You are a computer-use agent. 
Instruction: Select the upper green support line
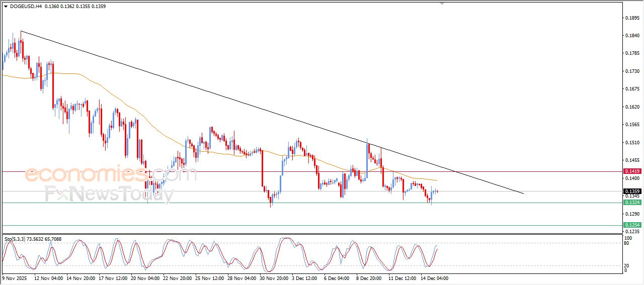[x=302, y=203]
